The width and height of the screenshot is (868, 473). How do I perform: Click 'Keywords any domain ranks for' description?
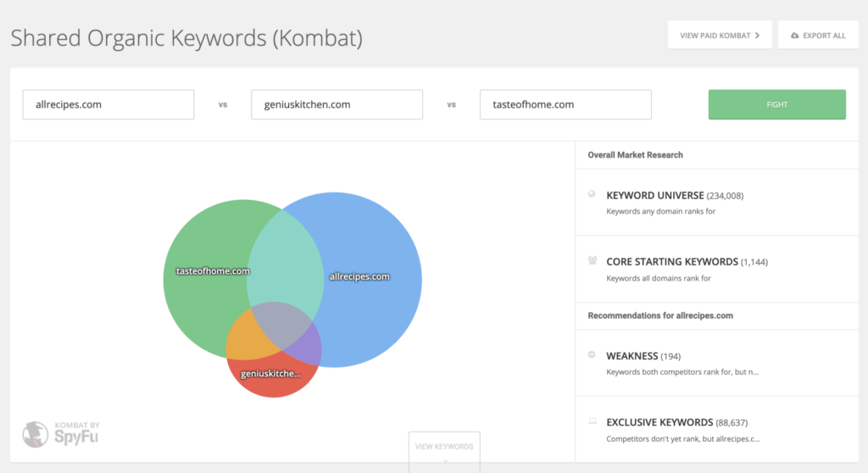(661, 211)
